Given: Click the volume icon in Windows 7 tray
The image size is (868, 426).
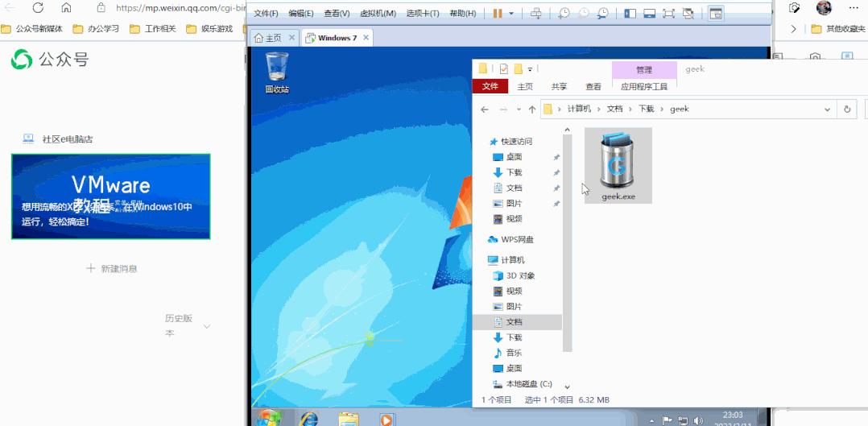Looking at the screenshot, I should coord(698,420).
